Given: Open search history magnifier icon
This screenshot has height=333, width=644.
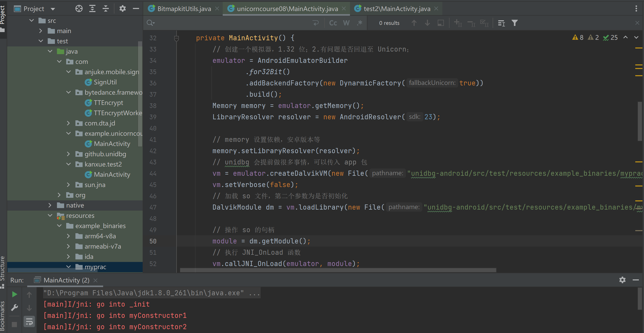Looking at the screenshot, I should point(151,23).
